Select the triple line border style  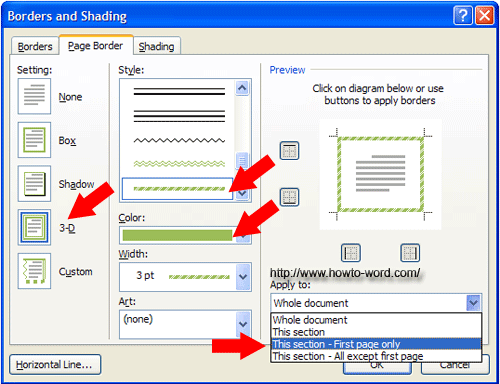coord(179,116)
